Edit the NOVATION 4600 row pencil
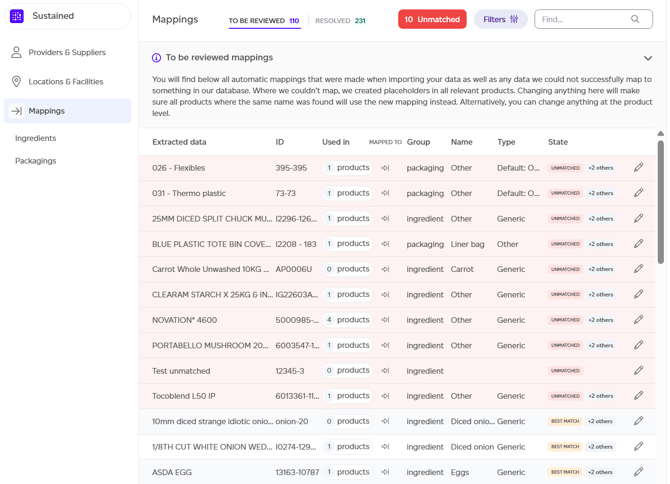Viewport: 670px width, 484px height. point(638,320)
